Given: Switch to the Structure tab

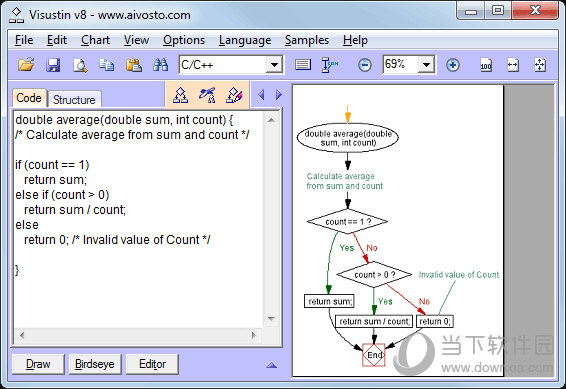Looking at the screenshot, I should tap(74, 100).
